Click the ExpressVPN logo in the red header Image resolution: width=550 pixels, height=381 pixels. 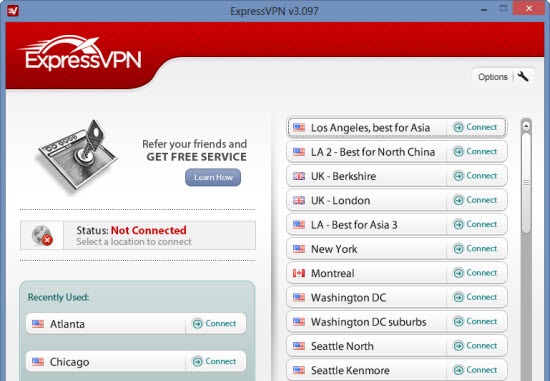pyautogui.click(x=80, y=53)
